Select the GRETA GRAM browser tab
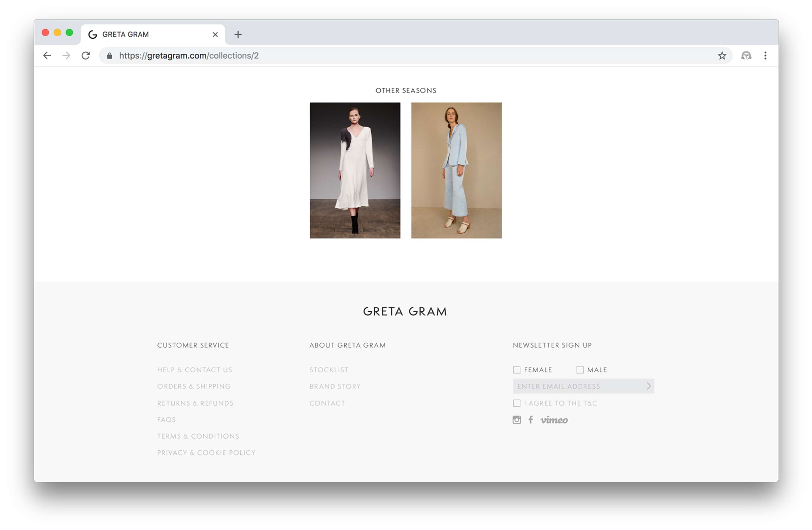812x530 pixels. coord(152,34)
